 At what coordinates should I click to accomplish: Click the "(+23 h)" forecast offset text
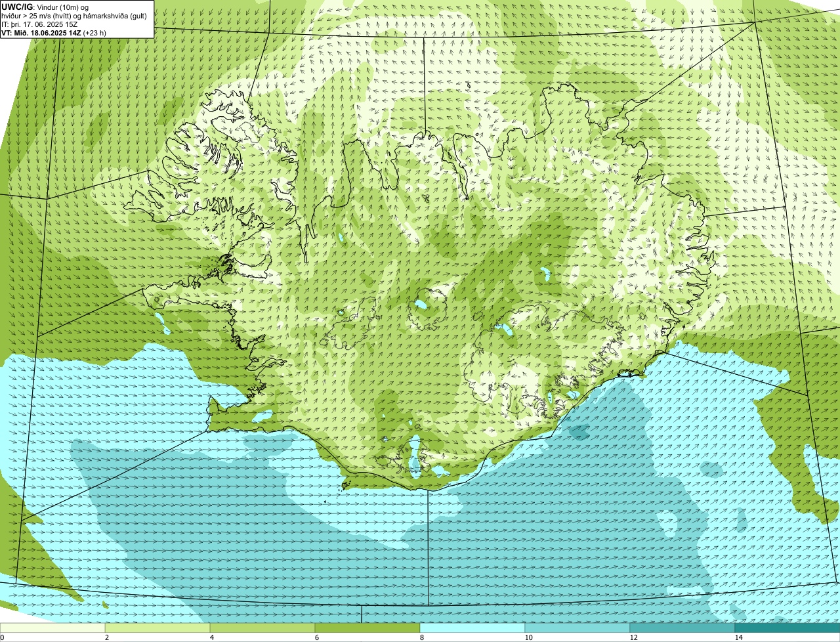point(95,33)
